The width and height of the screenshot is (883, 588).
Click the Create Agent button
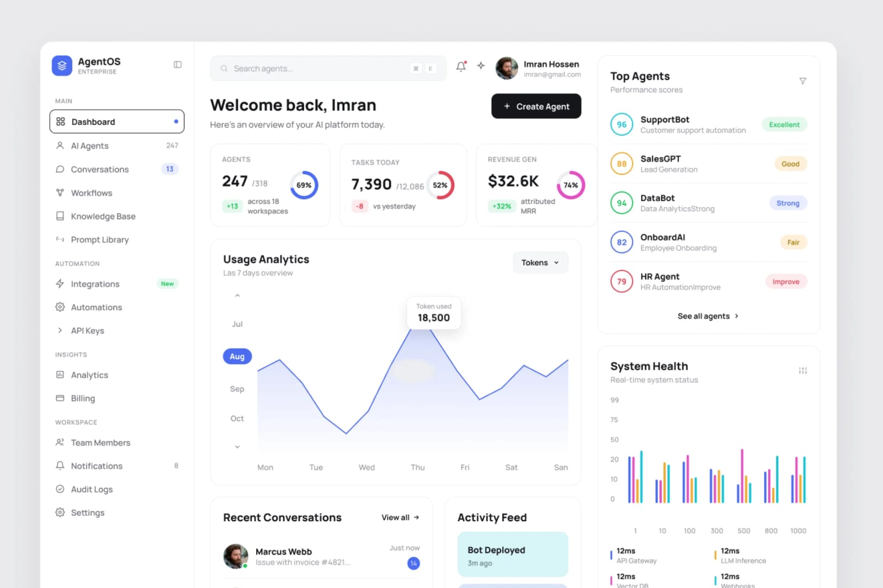(x=536, y=106)
